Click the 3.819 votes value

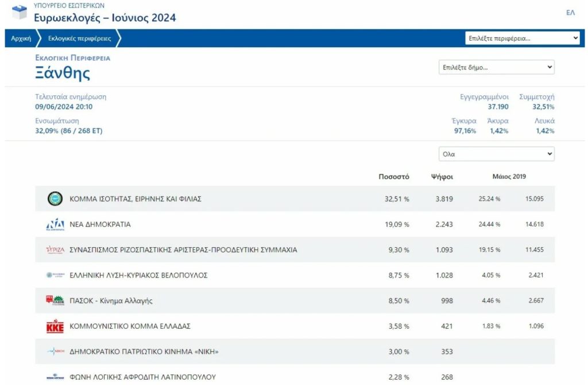(x=444, y=199)
